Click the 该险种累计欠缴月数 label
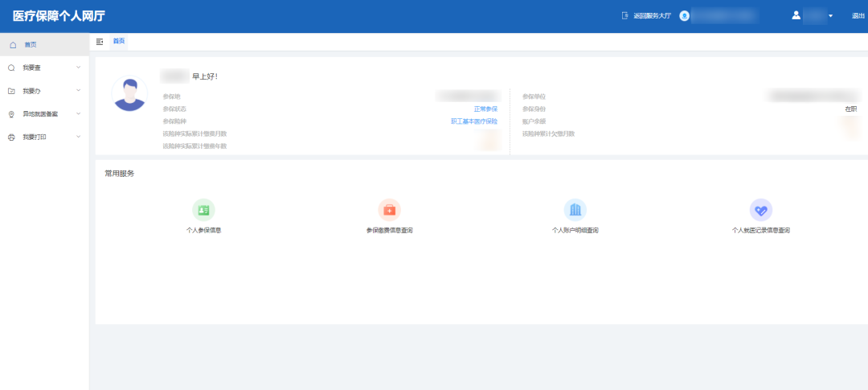This screenshot has width=868, height=390. click(549, 133)
